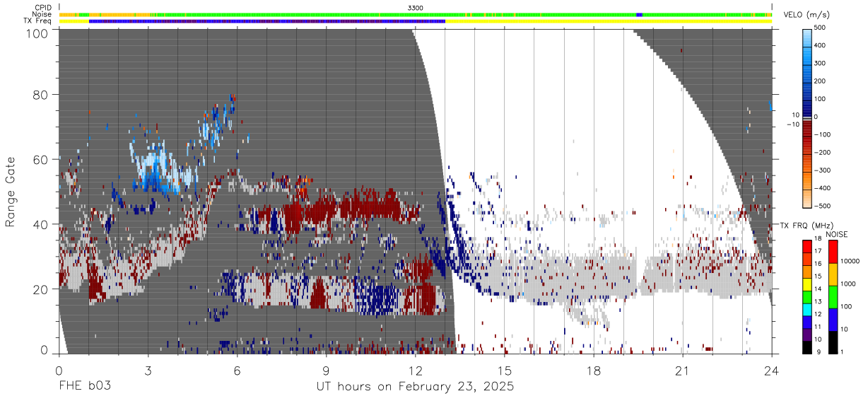Click the 1000 tick on noise legend

point(849,284)
